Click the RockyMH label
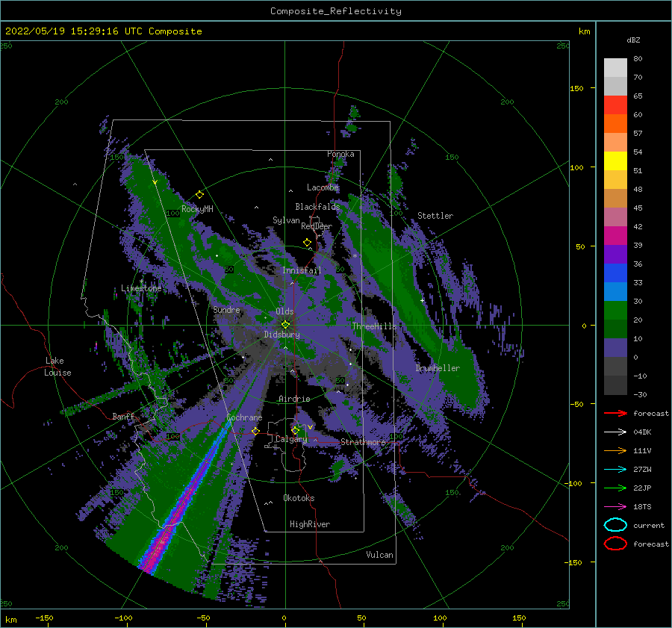Image resolution: width=672 pixels, height=628 pixels. point(197,209)
